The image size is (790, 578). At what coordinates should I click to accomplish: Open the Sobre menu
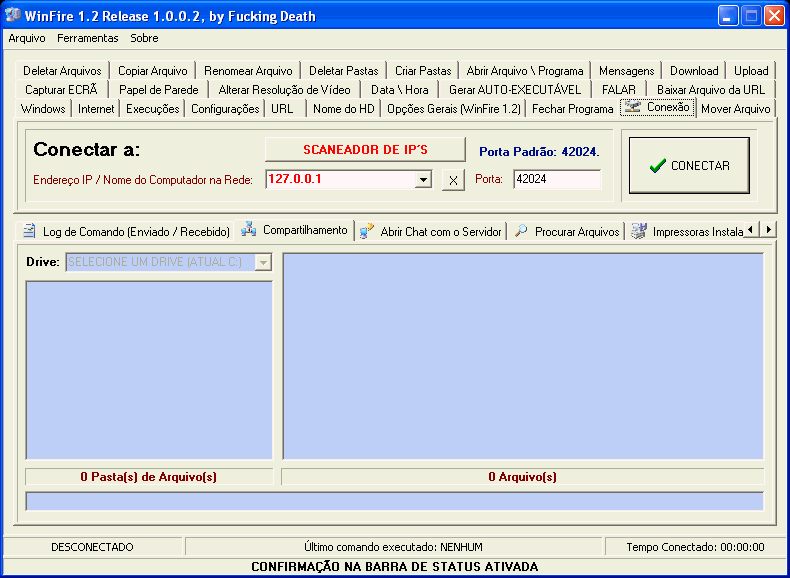(x=144, y=38)
